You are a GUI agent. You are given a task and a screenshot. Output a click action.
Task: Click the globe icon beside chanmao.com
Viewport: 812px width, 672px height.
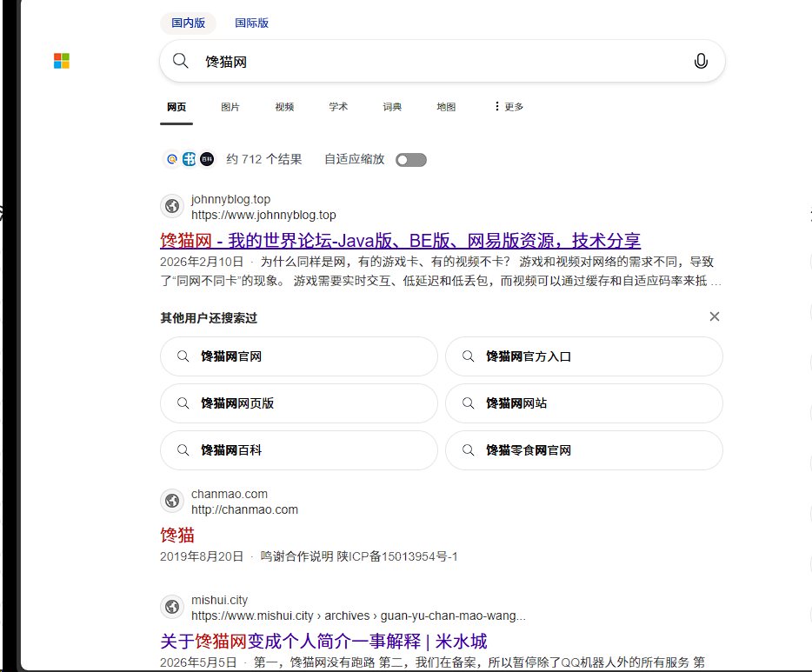(172, 501)
